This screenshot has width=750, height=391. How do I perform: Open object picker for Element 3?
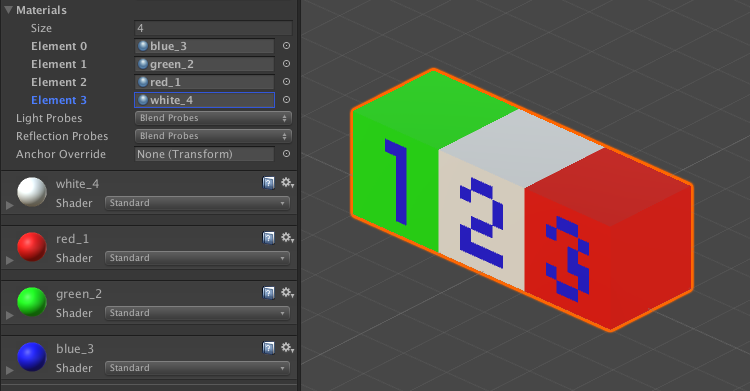pos(286,100)
